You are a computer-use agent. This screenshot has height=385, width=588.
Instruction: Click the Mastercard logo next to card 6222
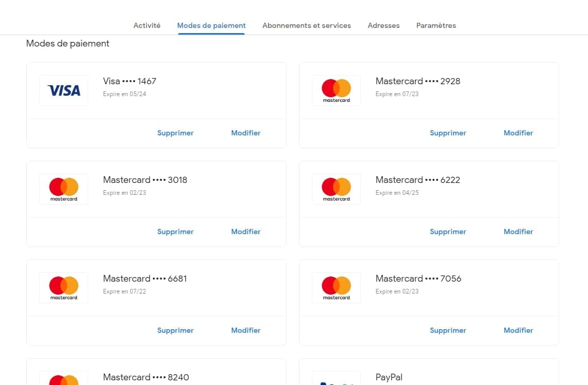(336, 189)
